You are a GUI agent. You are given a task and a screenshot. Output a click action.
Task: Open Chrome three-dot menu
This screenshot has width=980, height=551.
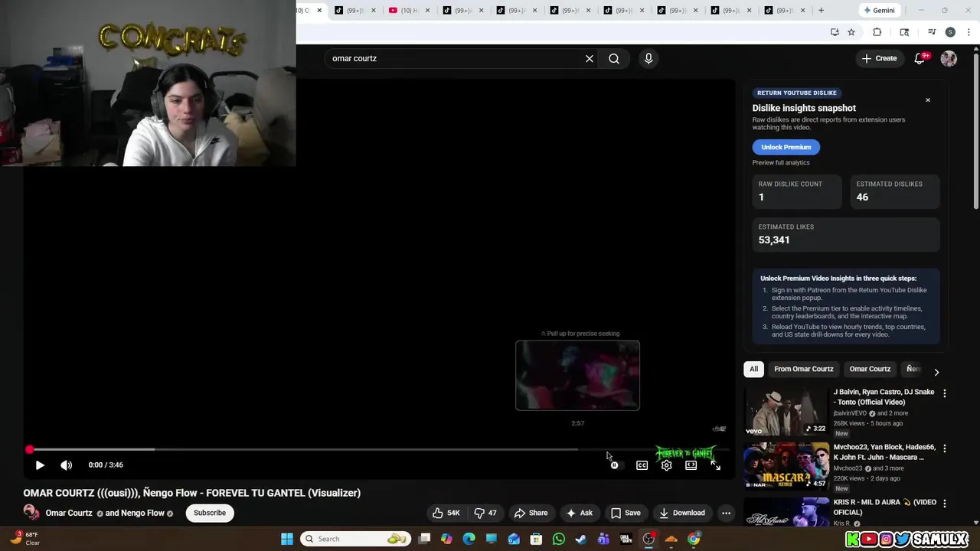(969, 32)
